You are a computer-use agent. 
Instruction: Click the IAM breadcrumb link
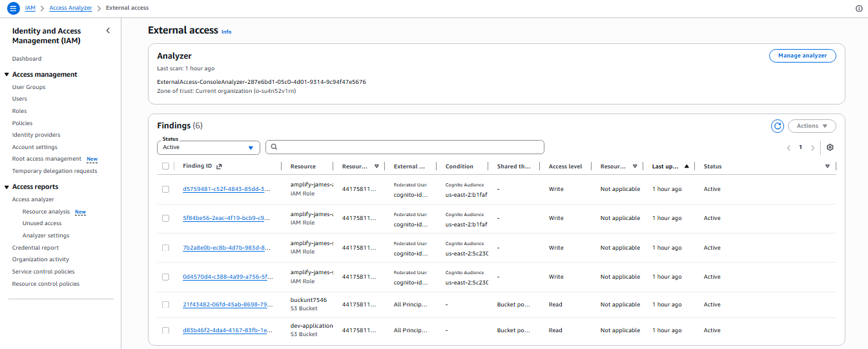30,8
